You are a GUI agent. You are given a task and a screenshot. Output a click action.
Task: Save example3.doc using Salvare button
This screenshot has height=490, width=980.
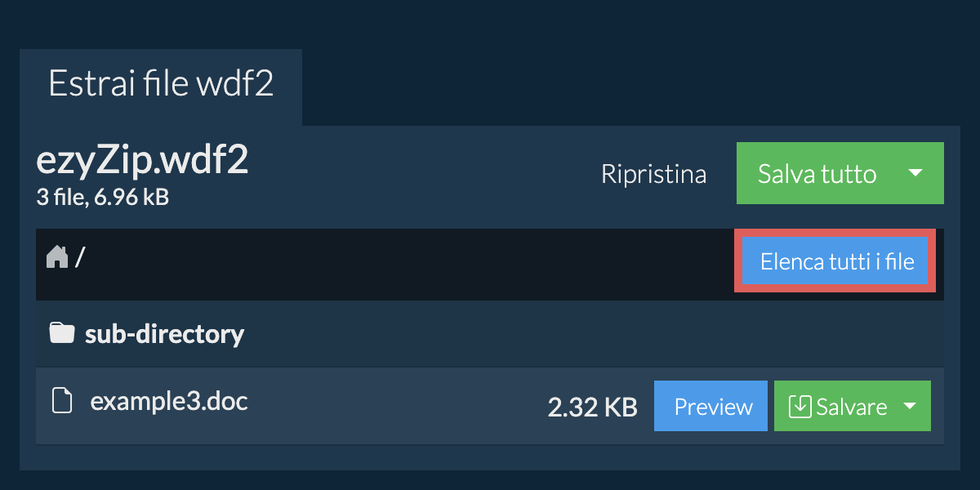click(835, 406)
